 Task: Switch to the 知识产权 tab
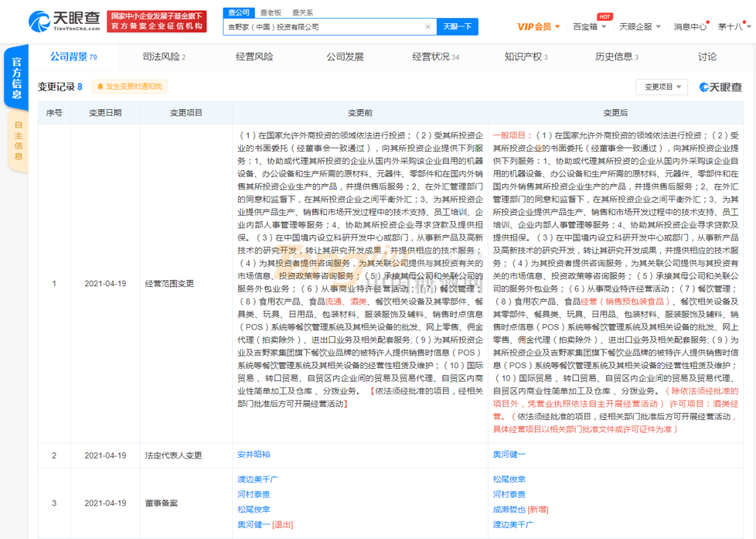click(x=526, y=57)
